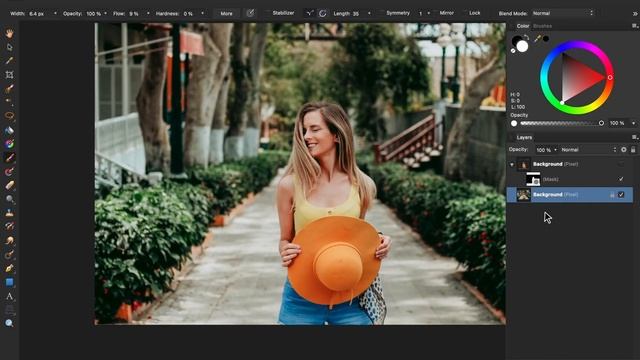This screenshot has width=640, height=360.
Task: Click the Mask layer thumbnail
Action: [533, 179]
